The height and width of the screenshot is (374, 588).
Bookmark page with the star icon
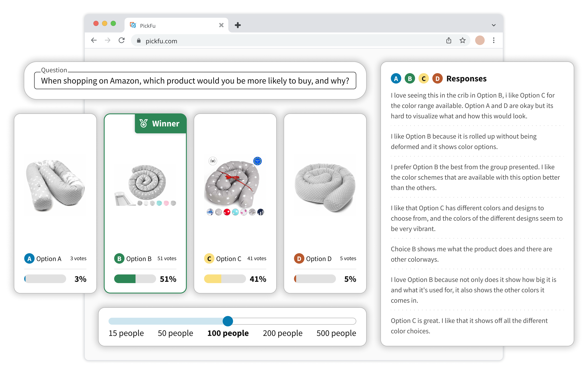click(x=462, y=40)
